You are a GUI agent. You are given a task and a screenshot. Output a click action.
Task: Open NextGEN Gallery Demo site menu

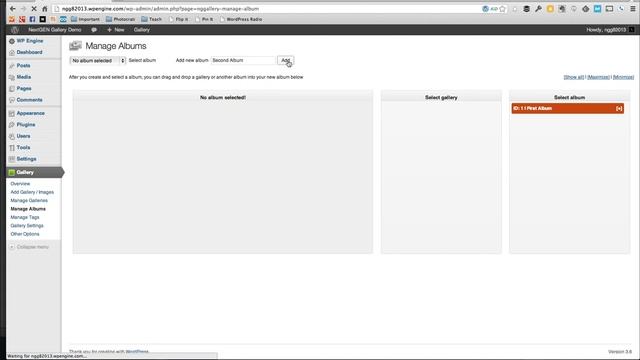(54, 30)
